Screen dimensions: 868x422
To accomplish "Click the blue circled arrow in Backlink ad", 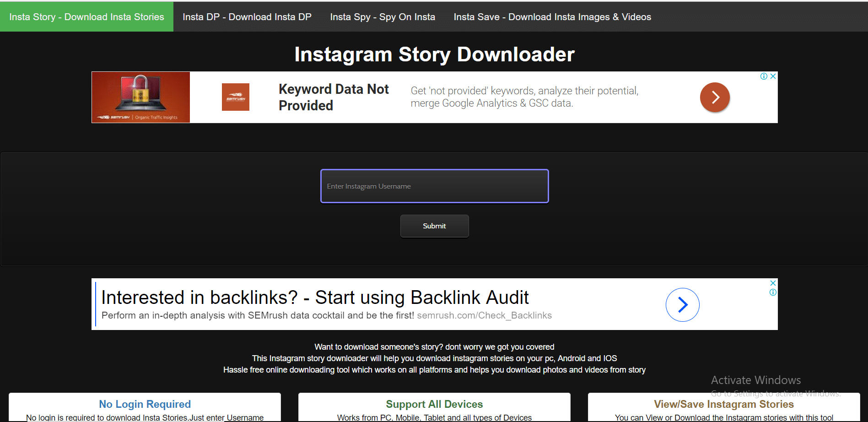I will tap(682, 305).
